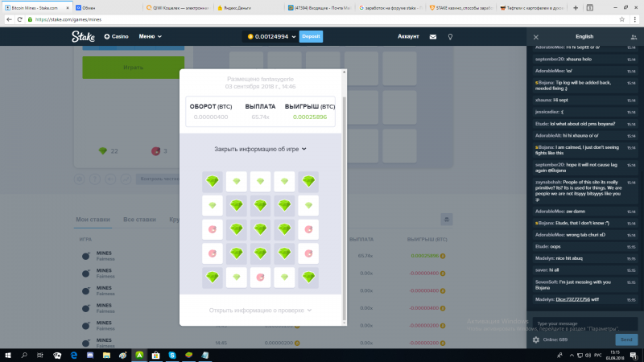644x362 pixels.
Task: Click the winning 0.00025896 bet row value
Action: tap(425, 256)
